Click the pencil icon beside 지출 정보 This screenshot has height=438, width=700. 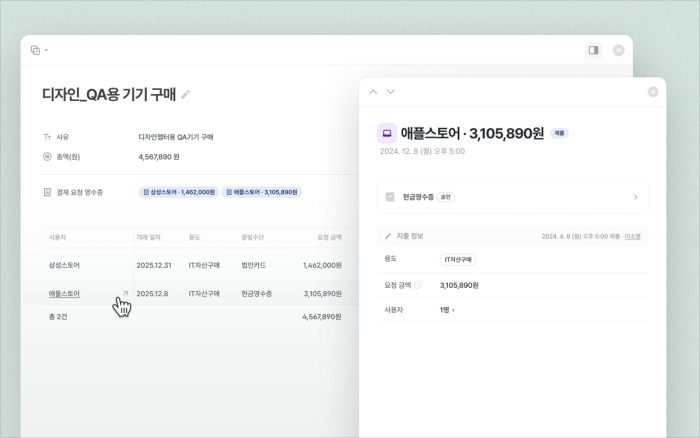388,236
